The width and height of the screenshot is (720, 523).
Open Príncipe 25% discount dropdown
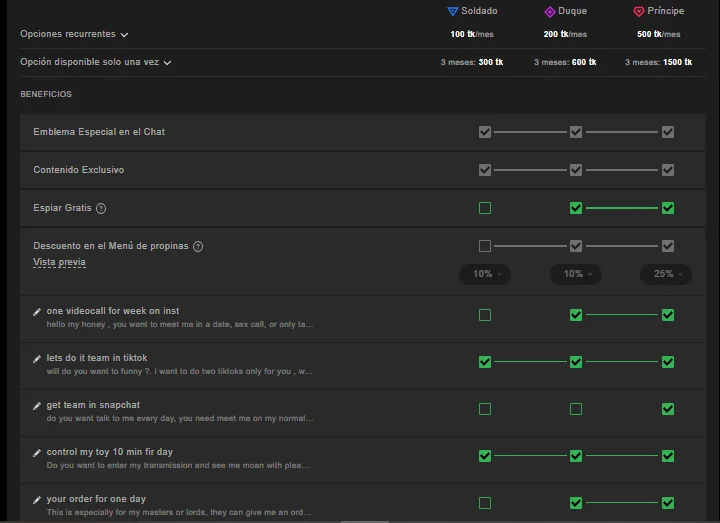click(x=666, y=274)
